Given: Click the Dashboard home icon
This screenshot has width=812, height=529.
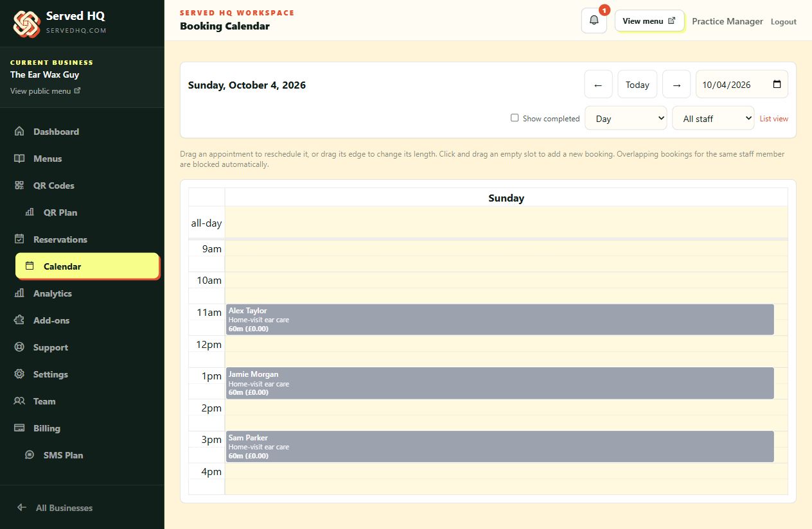Looking at the screenshot, I should click(19, 132).
